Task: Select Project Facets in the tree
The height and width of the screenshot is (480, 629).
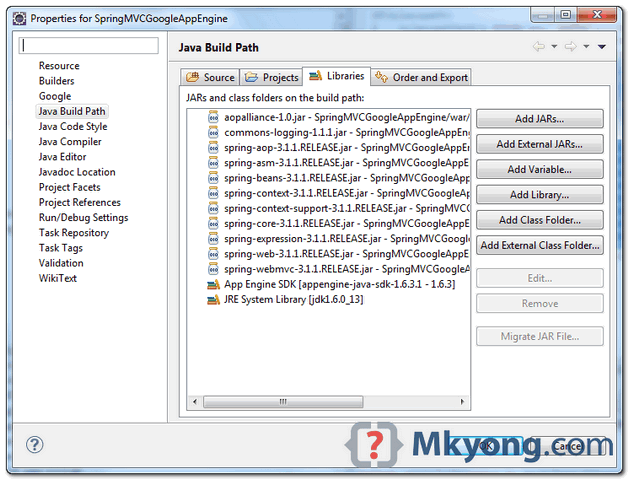Action: 69,187
